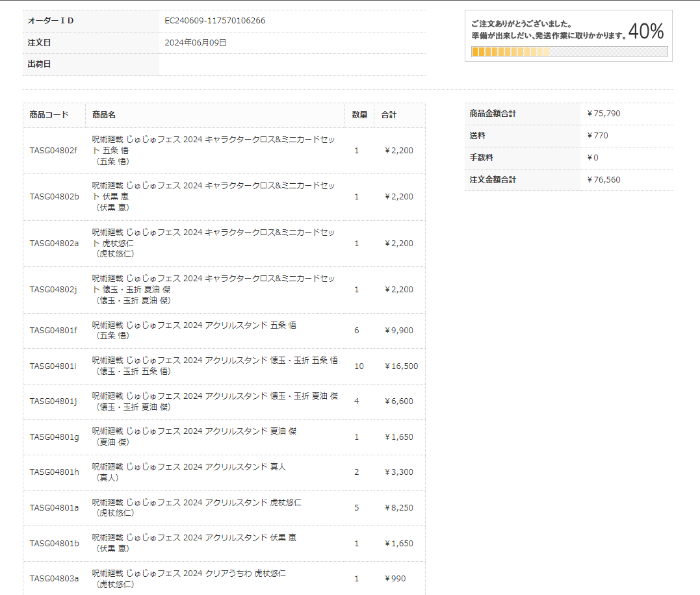Click the ご注文ありがとうございました message
The width and height of the screenshot is (700, 595).
pos(521,24)
